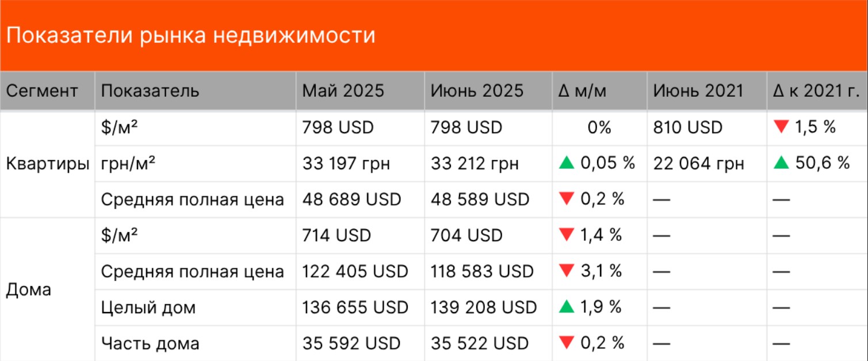This screenshot has width=868, height=361.
Task: Click the Целый дом row label
Action: click(148, 307)
